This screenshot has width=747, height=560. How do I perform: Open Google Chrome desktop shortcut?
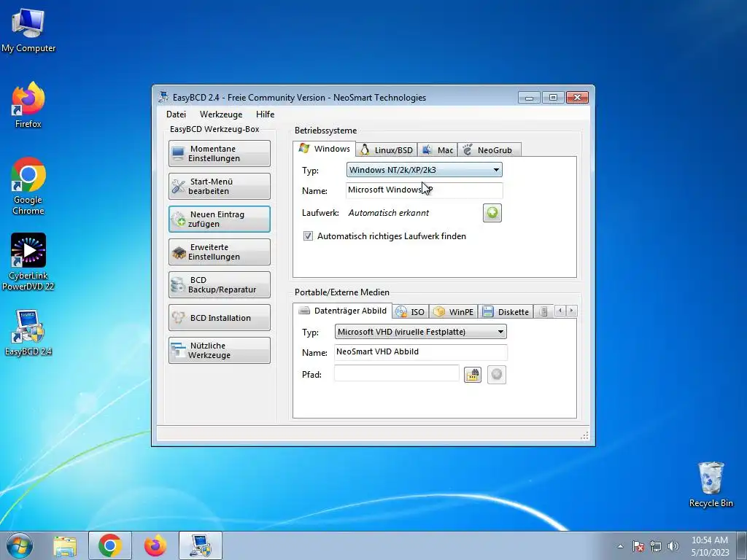[x=28, y=186]
